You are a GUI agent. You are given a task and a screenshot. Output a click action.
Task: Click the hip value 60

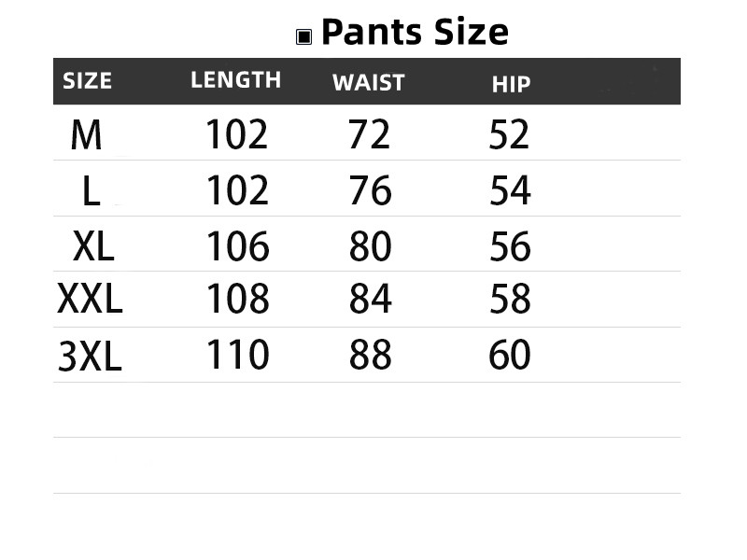click(x=510, y=356)
